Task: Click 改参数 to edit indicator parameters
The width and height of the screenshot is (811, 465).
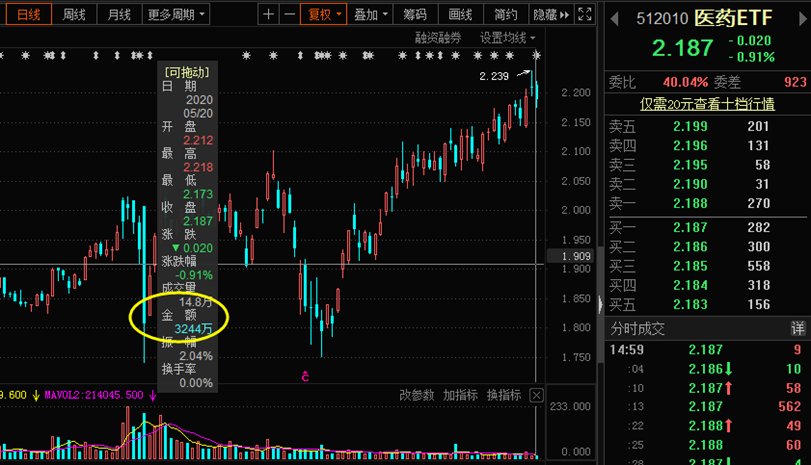Action: coord(417,396)
